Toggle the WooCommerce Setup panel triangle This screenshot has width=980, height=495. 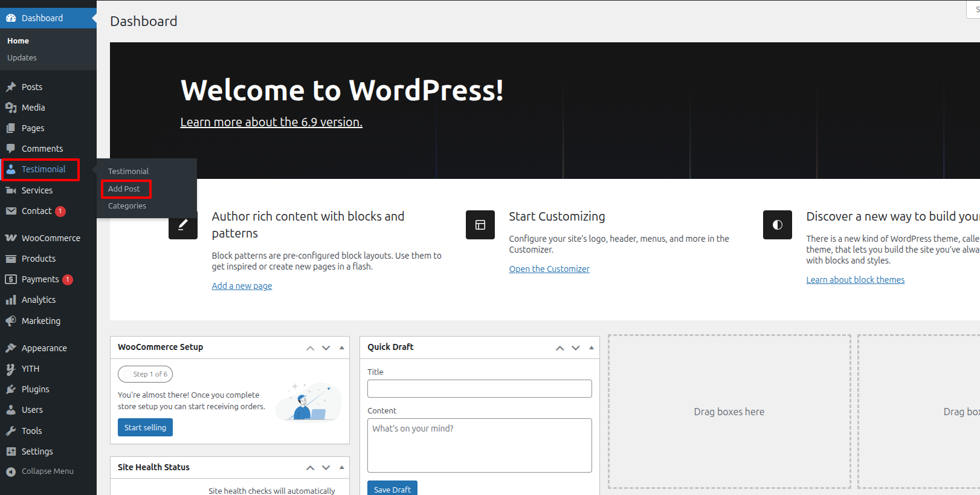click(x=342, y=348)
